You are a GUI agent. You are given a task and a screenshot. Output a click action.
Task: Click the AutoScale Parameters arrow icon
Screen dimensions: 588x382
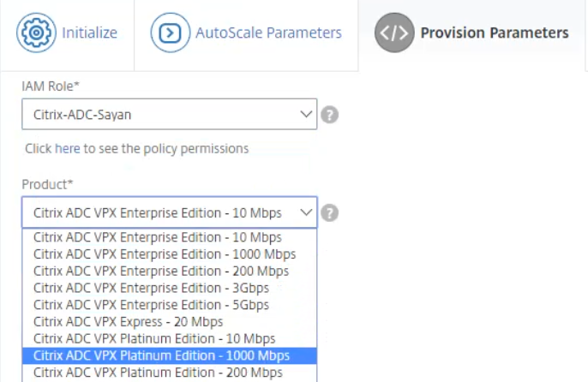click(171, 33)
